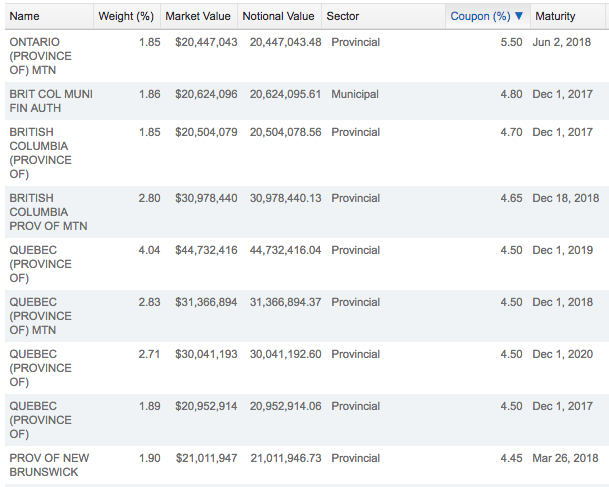This screenshot has width=609, height=487.
Task: Sort by the Market Value column header
Action: point(198,16)
